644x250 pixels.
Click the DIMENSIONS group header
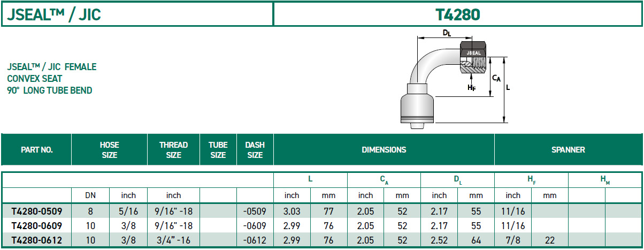tap(384, 150)
